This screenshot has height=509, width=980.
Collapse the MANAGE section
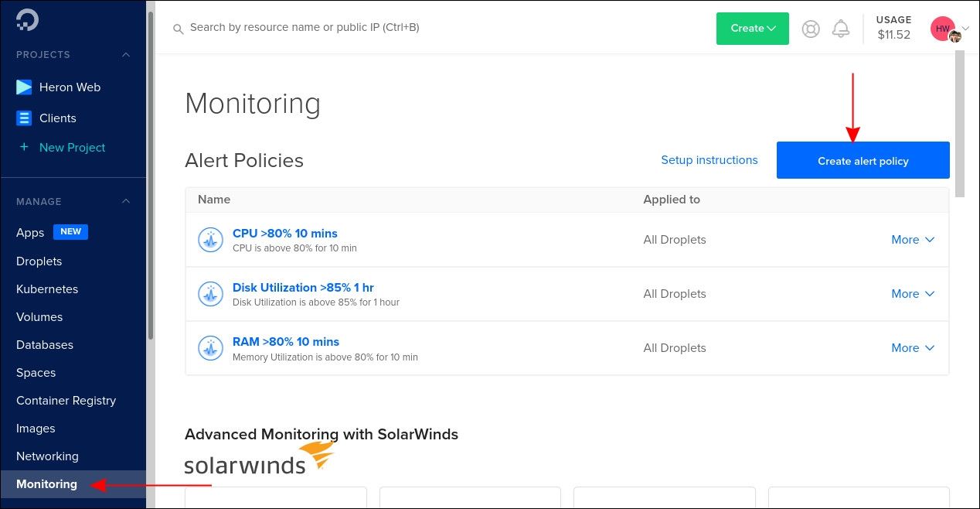[125, 201]
